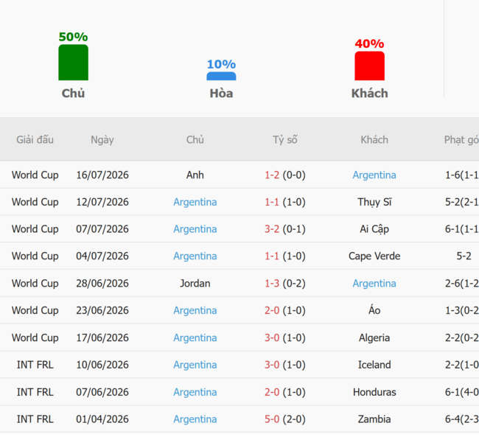Click the Tỷ số column header
Image resolution: width=479 pixels, height=448 pixels.
pyautogui.click(x=285, y=139)
